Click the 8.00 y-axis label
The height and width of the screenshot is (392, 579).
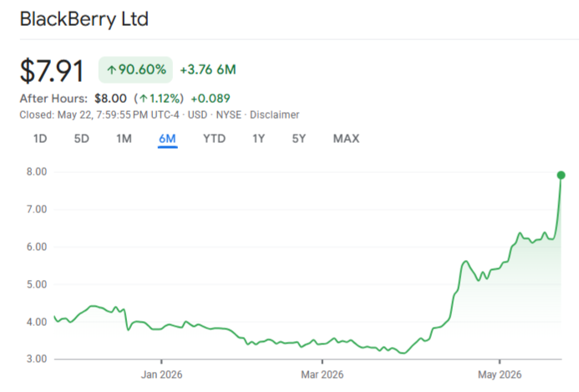tap(37, 172)
